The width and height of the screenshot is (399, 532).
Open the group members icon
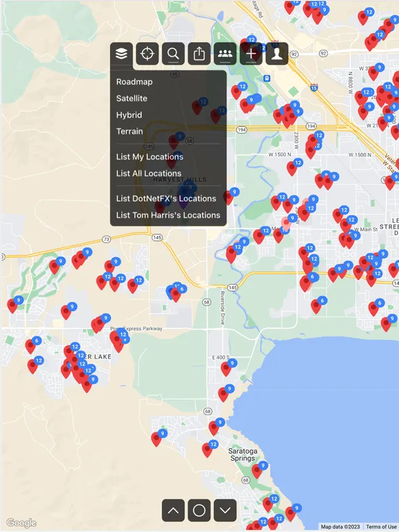click(x=225, y=53)
